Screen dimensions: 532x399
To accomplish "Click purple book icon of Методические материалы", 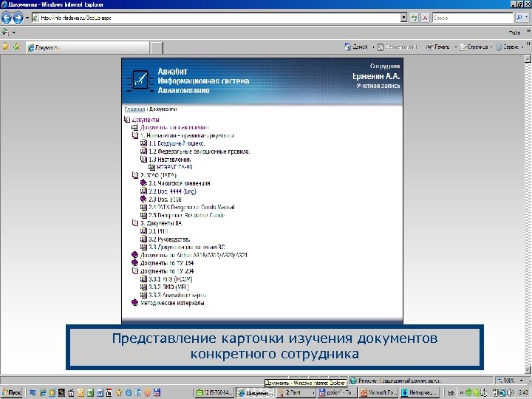I will (x=135, y=303).
